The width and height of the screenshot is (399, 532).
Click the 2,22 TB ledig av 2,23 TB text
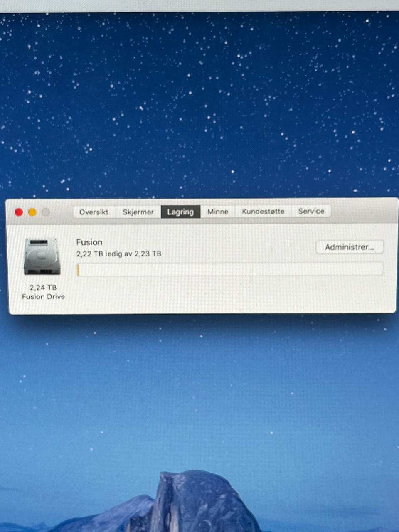pos(119,254)
